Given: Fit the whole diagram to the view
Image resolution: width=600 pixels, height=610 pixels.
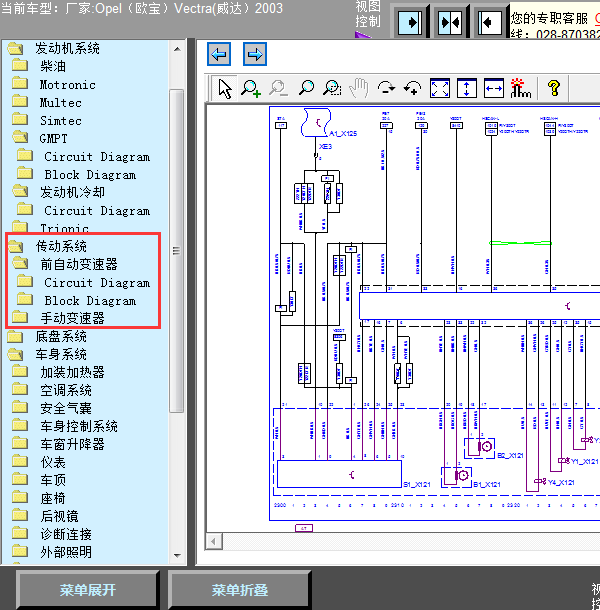Looking at the screenshot, I should tap(440, 88).
